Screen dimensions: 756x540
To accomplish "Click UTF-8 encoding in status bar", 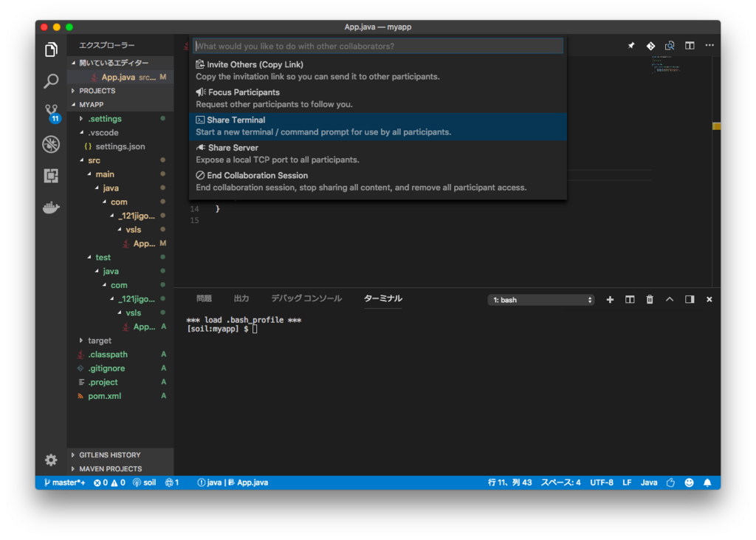I will click(x=602, y=482).
